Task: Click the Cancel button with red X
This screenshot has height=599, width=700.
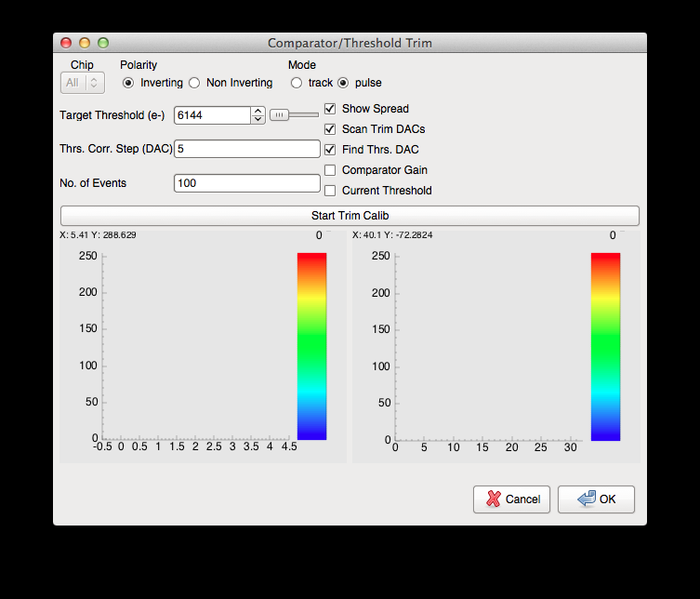Action: (511, 499)
